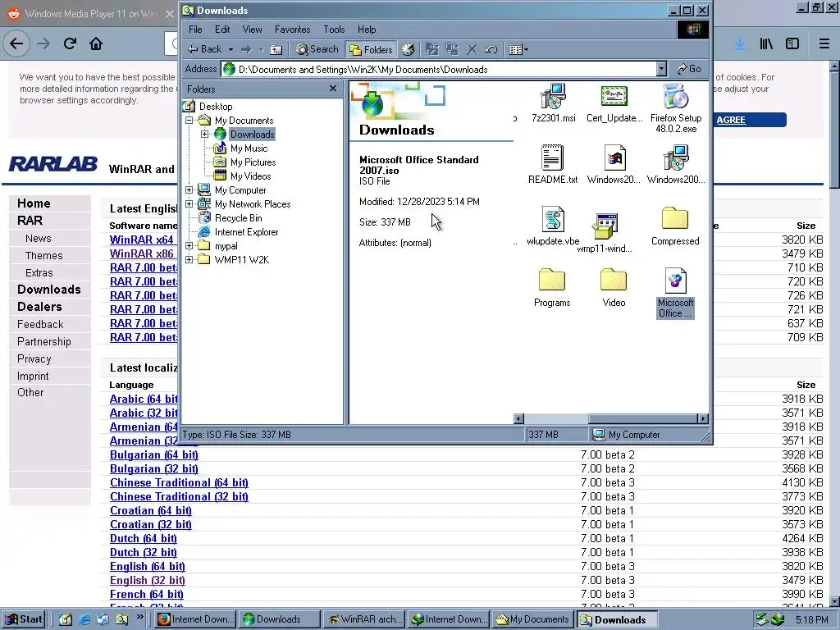This screenshot has width=840, height=630.
Task: Select Internet Explorer in the folder tree
Action: point(246,232)
